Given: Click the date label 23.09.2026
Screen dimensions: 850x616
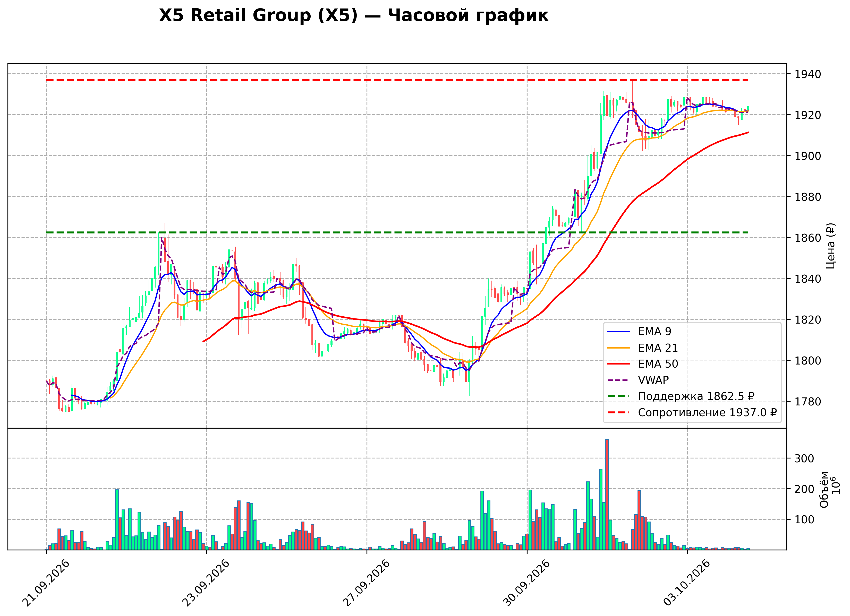Looking at the screenshot, I should tap(206, 583).
